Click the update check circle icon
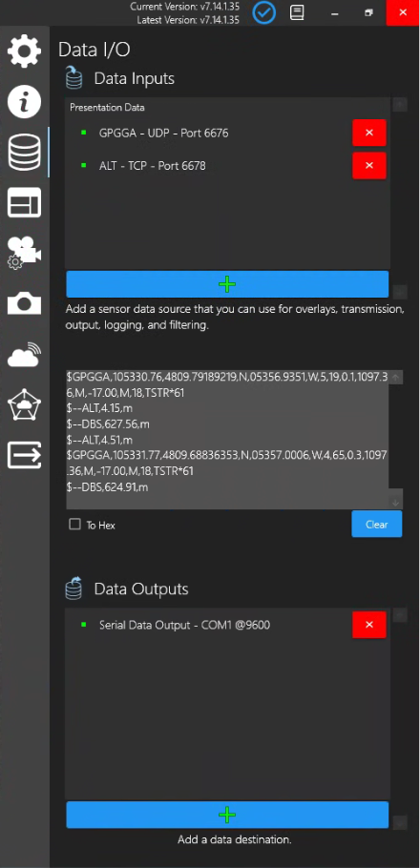The image size is (420, 868). [x=263, y=12]
